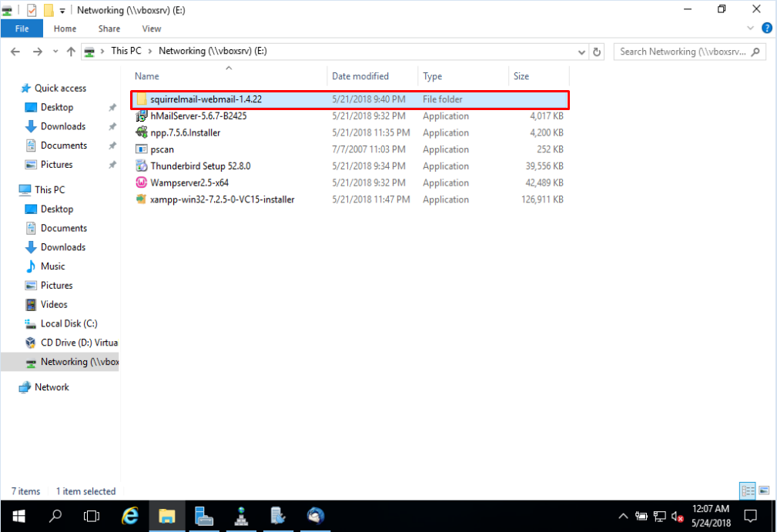The width and height of the screenshot is (777, 532).
Task: Click the taskbar clock 12:07 AM
Action: 711,509
